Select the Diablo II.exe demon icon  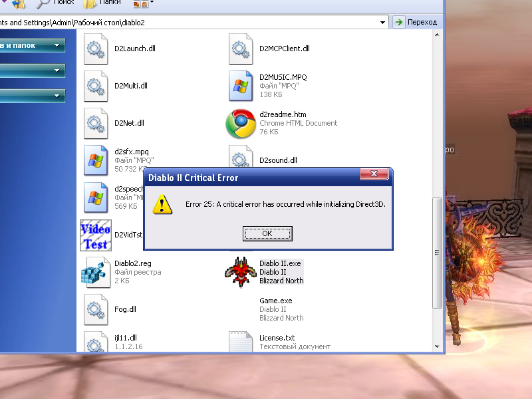(241, 272)
